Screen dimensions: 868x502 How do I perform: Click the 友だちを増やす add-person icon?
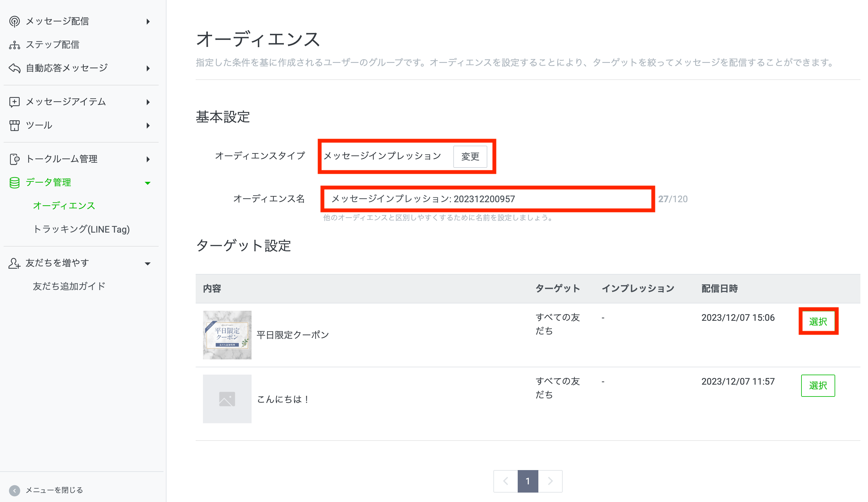tap(14, 263)
